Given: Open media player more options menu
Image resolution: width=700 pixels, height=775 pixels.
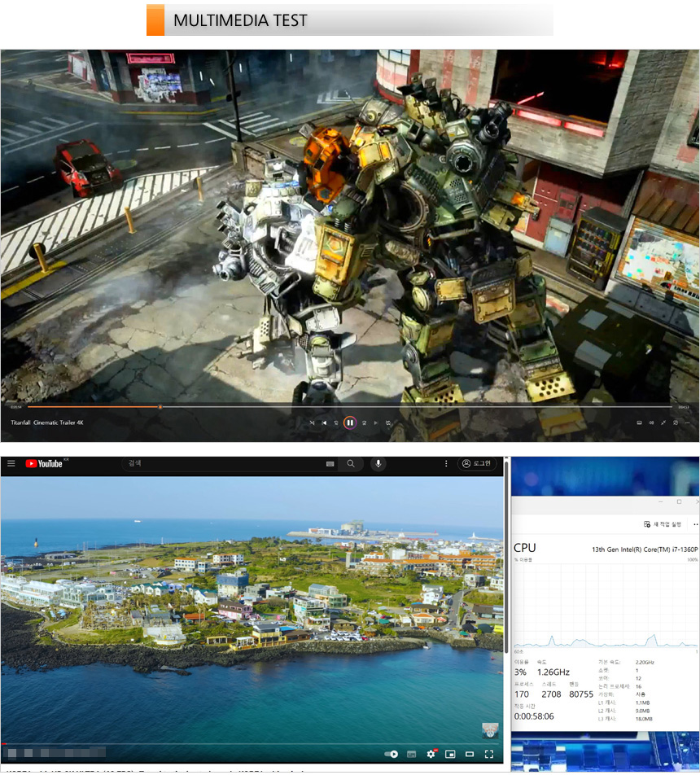Looking at the screenshot, I should (688, 423).
